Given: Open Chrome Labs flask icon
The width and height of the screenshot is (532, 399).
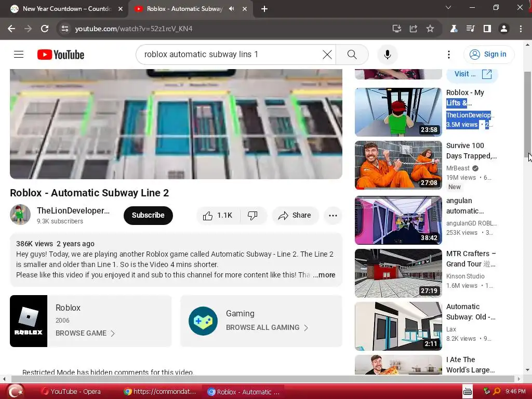Looking at the screenshot, I should [x=454, y=29].
